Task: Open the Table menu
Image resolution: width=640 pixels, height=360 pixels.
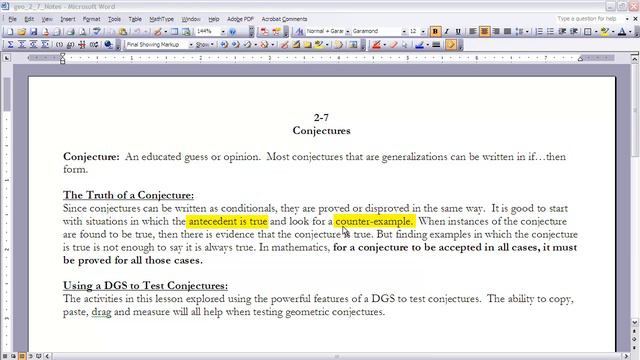Action: click(x=135, y=19)
